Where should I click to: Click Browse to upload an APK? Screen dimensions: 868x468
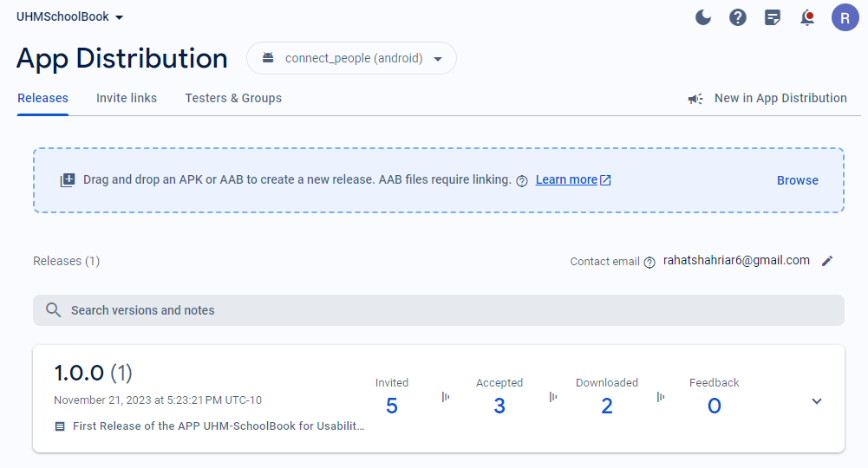797,180
